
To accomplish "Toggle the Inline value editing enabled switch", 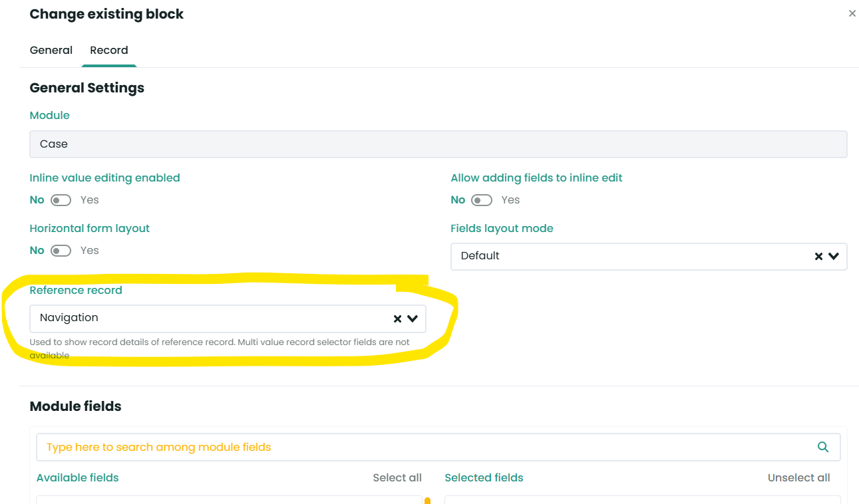I will [61, 200].
